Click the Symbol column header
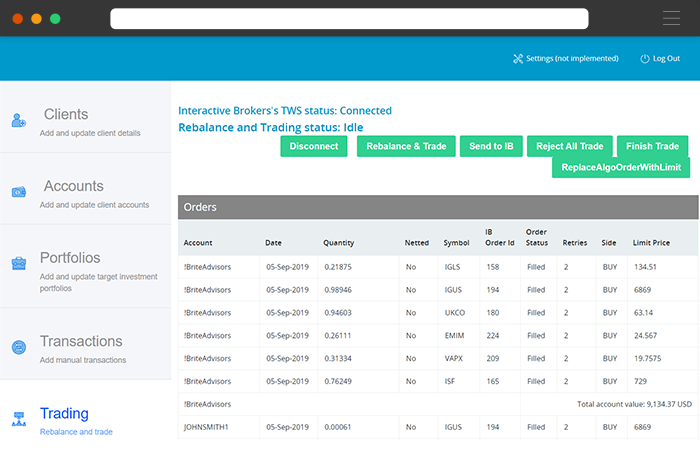 coord(456,243)
